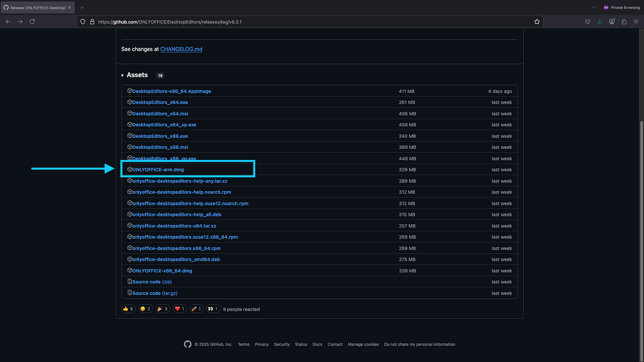The image size is (644, 362).
Task: Open the Firefox hamburger application menu
Action: coord(636,22)
